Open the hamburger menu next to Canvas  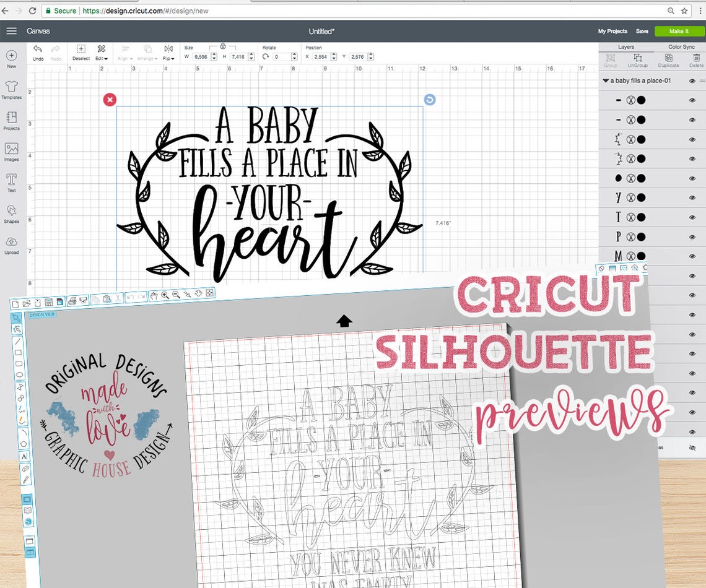11,31
